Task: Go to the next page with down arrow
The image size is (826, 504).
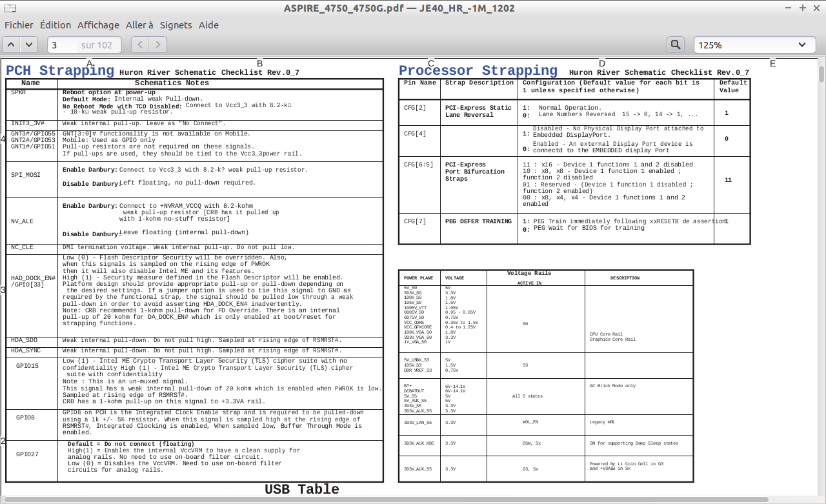Action: coord(29,45)
